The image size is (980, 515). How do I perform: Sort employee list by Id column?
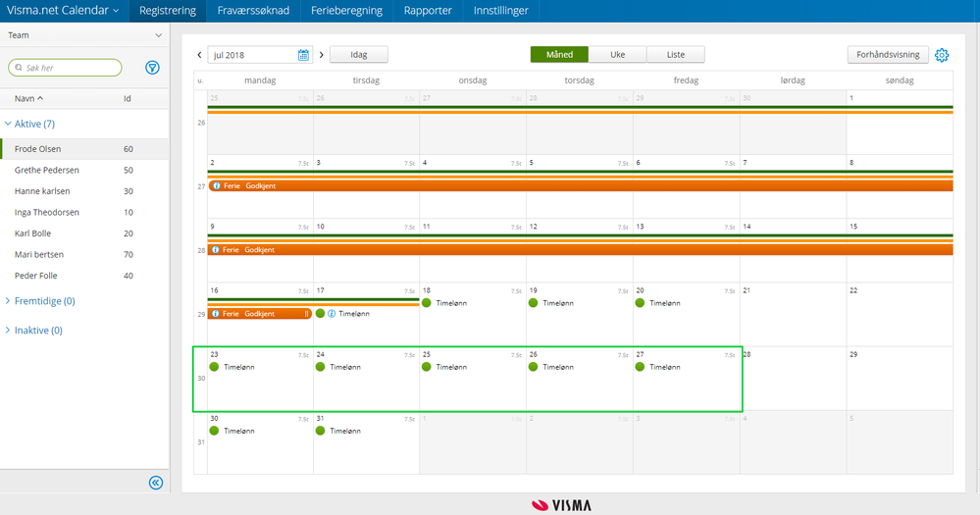click(x=127, y=99)
